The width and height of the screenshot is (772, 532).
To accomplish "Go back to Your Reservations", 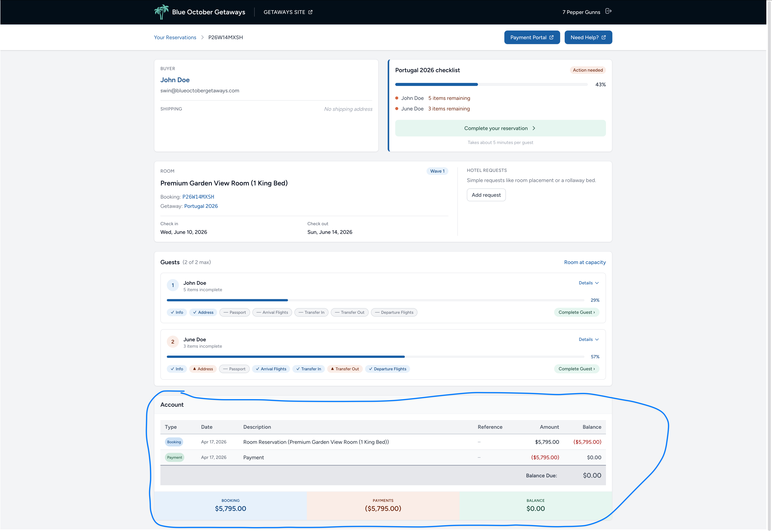I will pyautogui.click(x=175, y=37).
